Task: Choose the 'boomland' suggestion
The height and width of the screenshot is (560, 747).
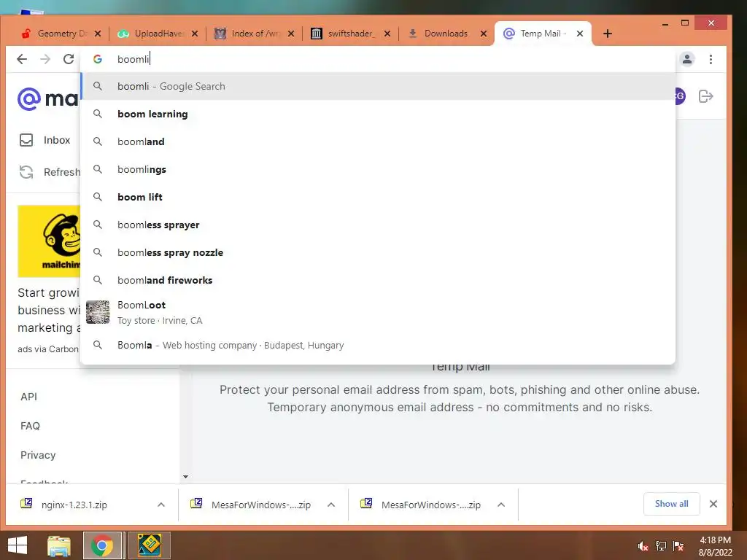Action: (378, 141)
